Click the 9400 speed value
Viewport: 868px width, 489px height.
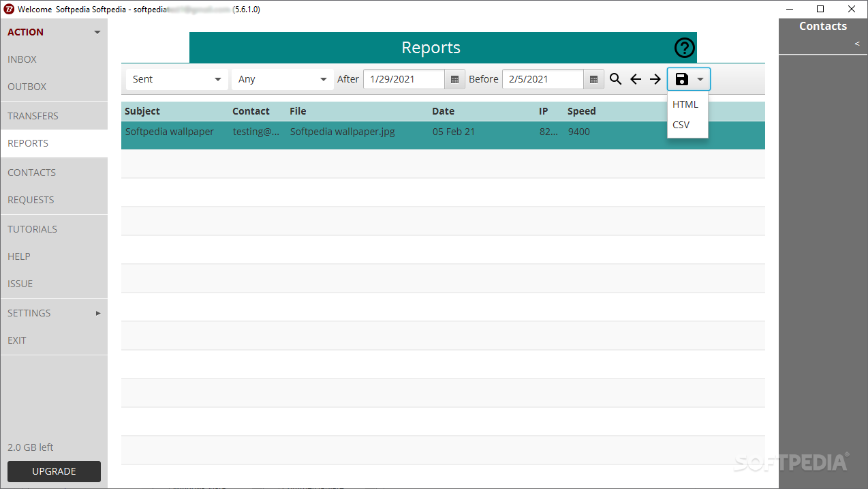coord(579,132)
